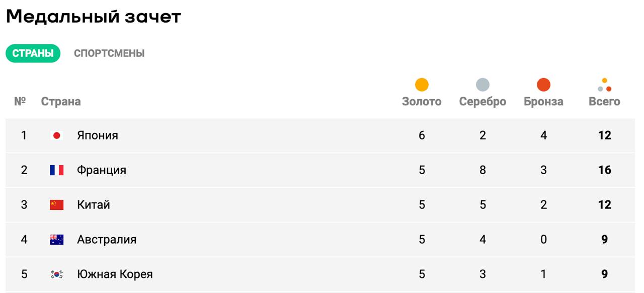644x293 pixels.
Task: Click the Южная Корея country name
Action: tap(115, 274)
